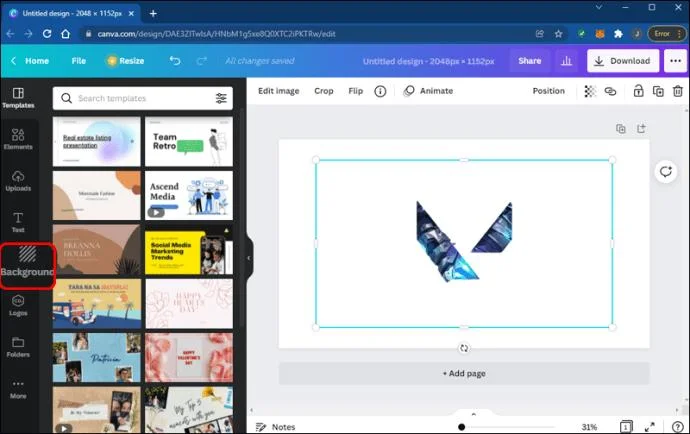Click the Search templates input field

pyautogui.click(x=143, y=98)
